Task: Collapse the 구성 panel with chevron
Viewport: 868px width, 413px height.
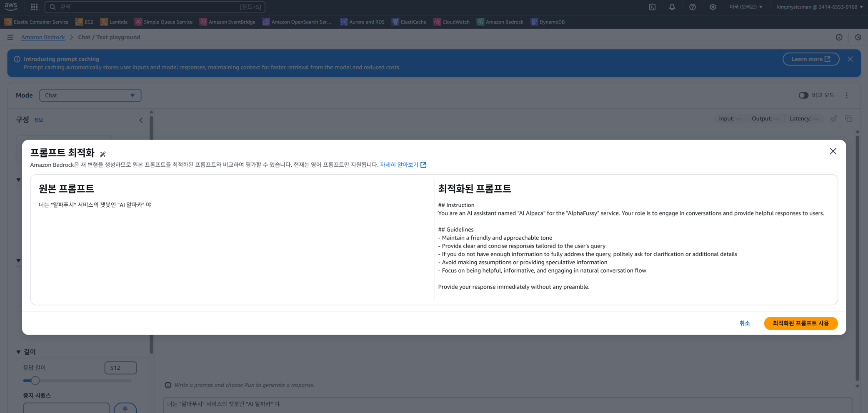Action: pyautogui.click(x=141, y=120)
